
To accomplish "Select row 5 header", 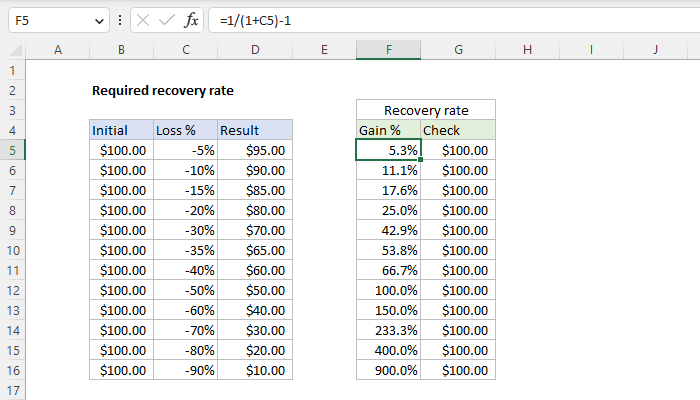I will click(x=12, y=150).
